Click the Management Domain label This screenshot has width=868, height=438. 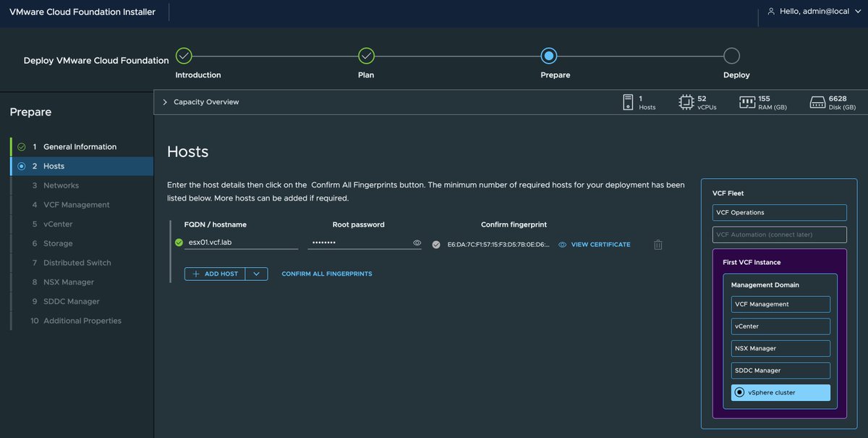pos(765,285)
